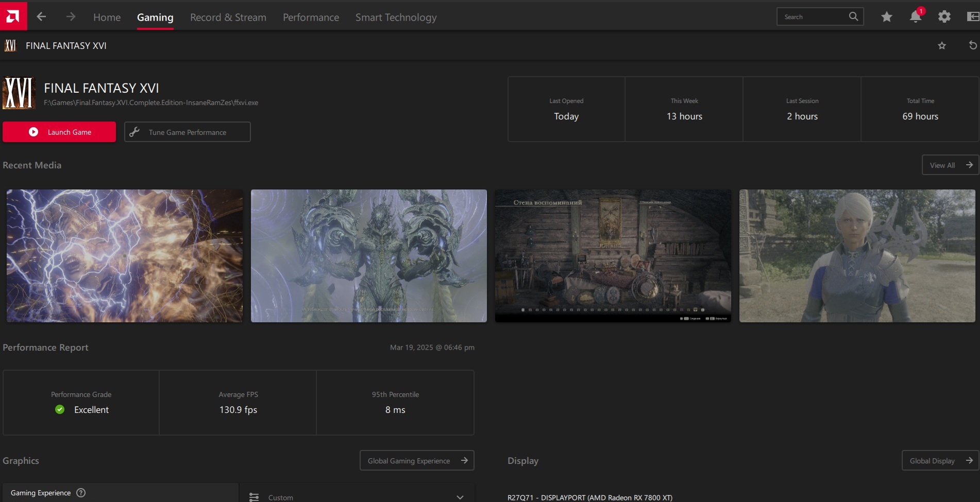
Task: Open the Home tab
Action: (x=107, y=17)
